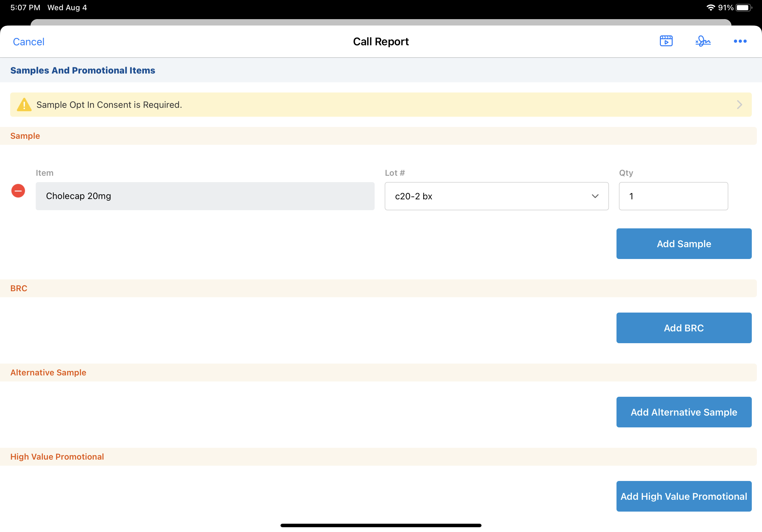
Task: Tap the yellow warning triangle icon
Action: pos(24,105)
